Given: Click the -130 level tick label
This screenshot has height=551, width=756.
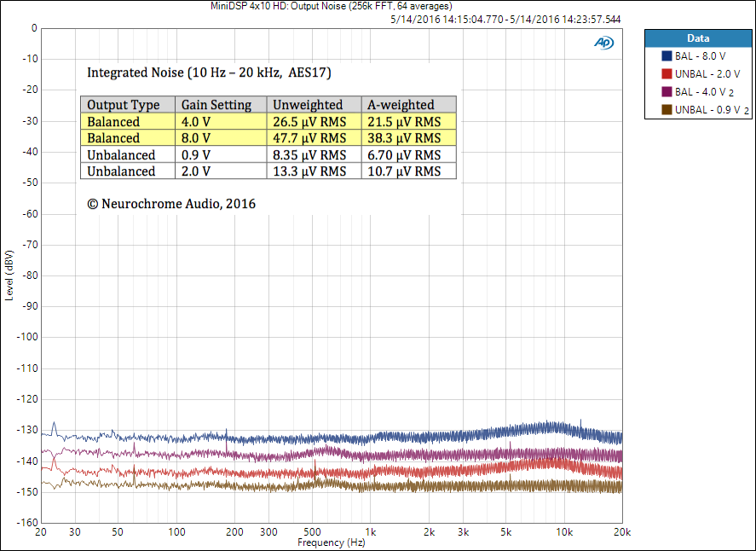Looking at the screenshot, I should tap(27, 430).
